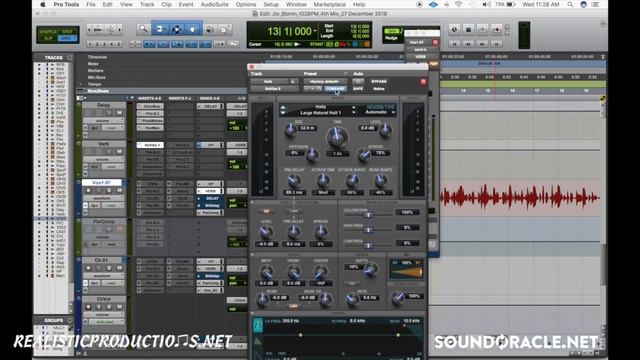
Task: Choose the Selector tool
Action: coord(176,29)
